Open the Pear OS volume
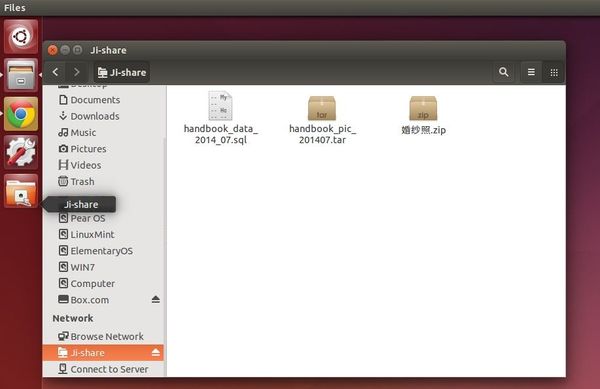This screenshot has height=389, width=600. 104,218
